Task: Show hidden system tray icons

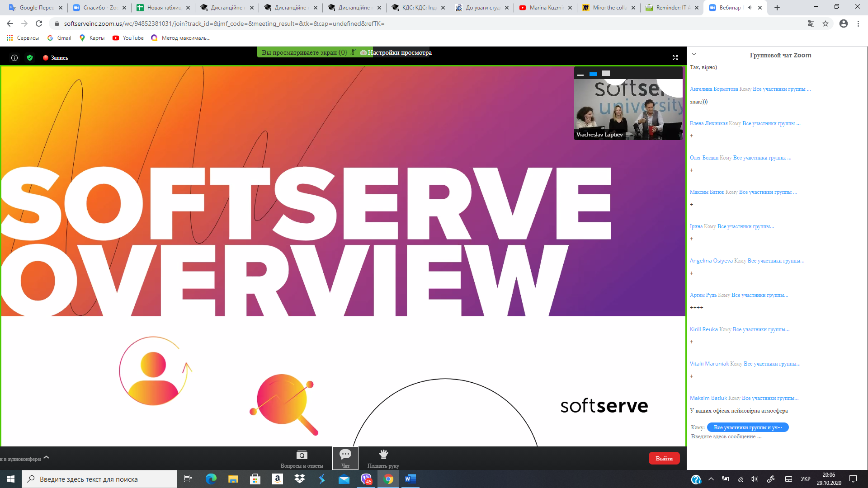Action: click(711, 479)
